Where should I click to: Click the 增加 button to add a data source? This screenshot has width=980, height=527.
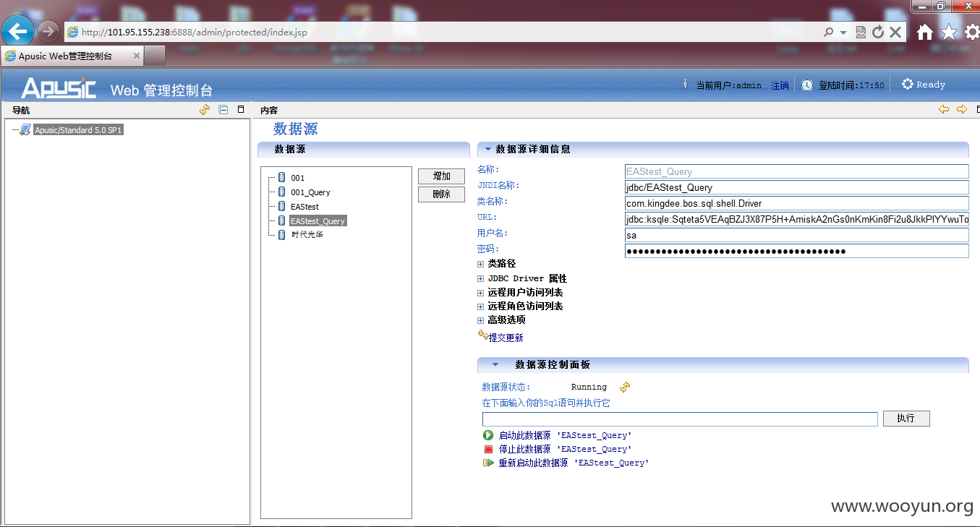point(441,176)
